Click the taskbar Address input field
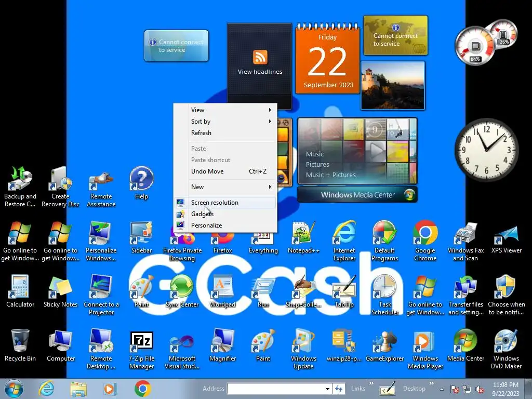532x399 pixels. pos(275,389)
